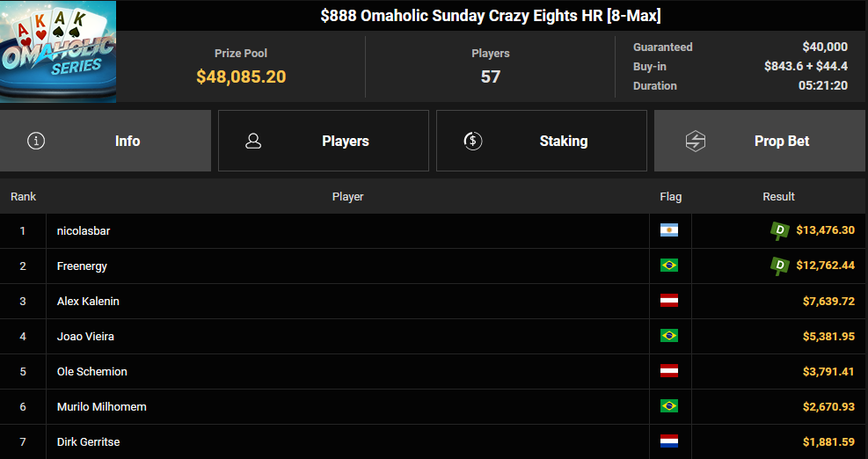Click the Staking dollar coin icon
868x459 pixels.
point(473,141)
